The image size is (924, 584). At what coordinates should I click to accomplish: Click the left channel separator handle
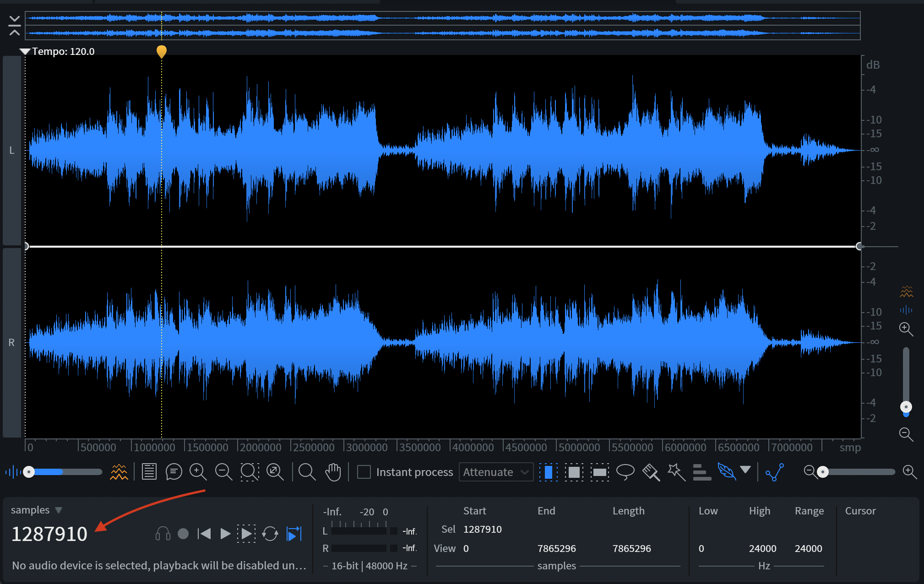tap(26, 246)
